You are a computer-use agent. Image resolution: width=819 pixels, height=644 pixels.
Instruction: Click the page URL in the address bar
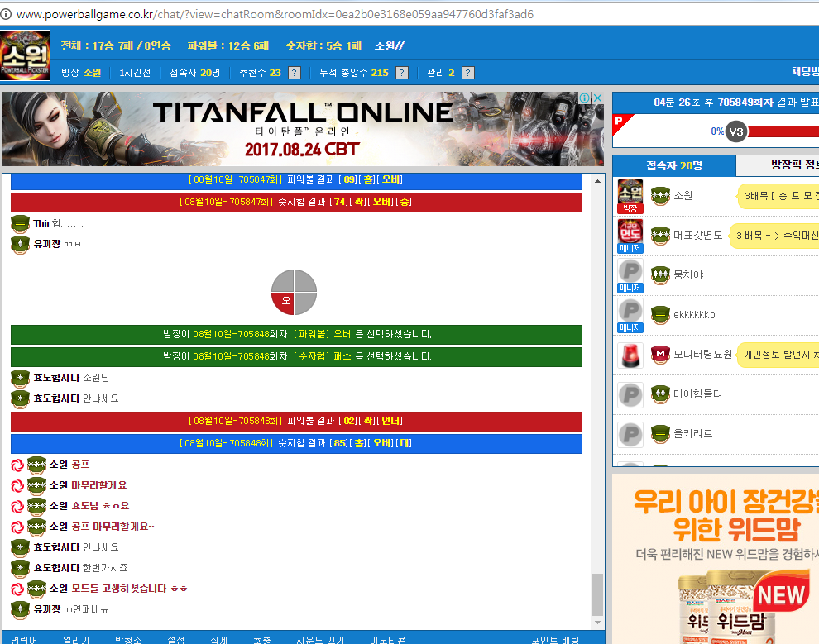(275, 14)
